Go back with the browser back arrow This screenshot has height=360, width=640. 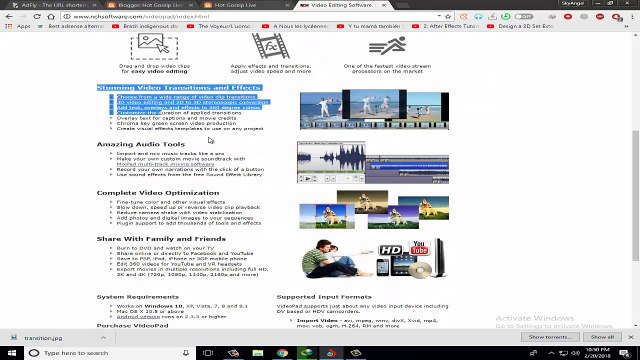[9, 16]
